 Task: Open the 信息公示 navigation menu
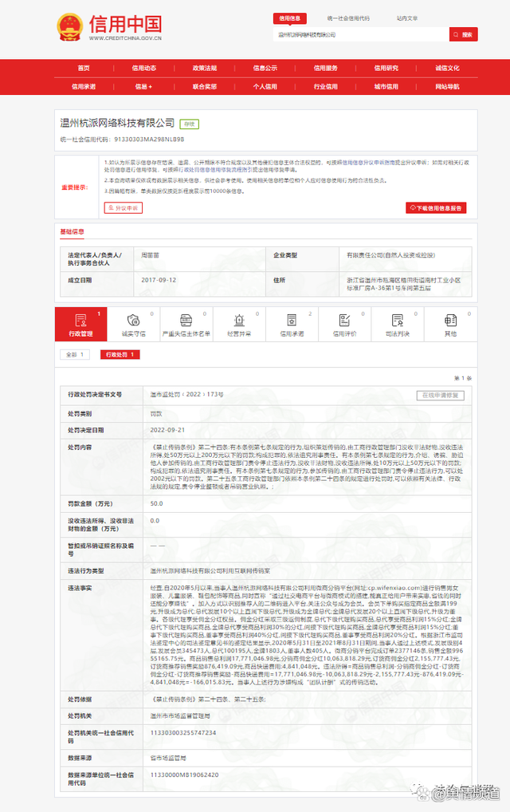click(265, 69)
